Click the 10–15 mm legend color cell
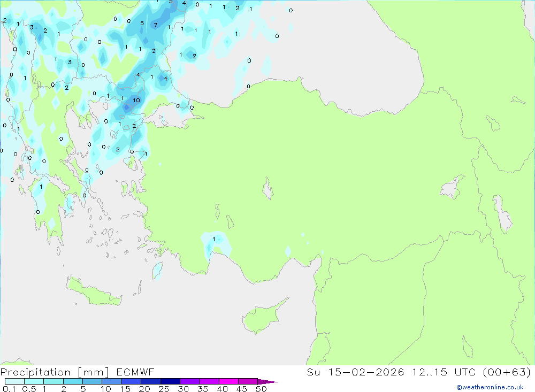The image size is (535, 392). [112, 381]
